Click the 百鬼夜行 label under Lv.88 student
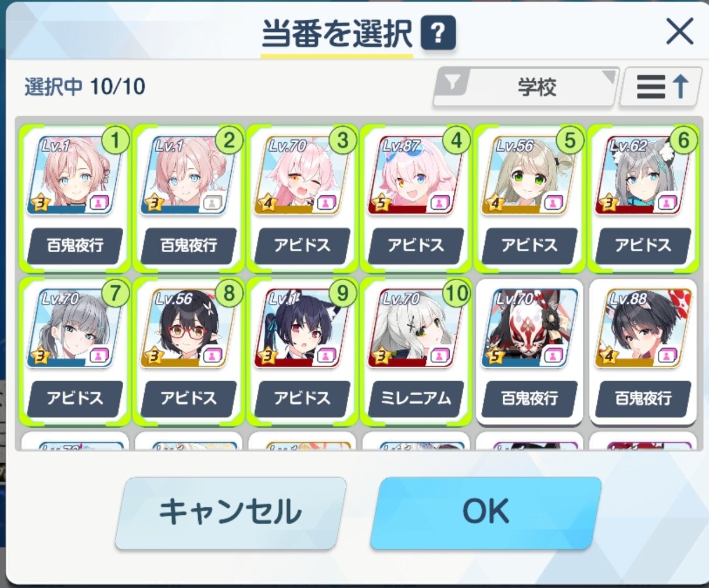This screenshot has width=709, height=588. tap(643, 398)
